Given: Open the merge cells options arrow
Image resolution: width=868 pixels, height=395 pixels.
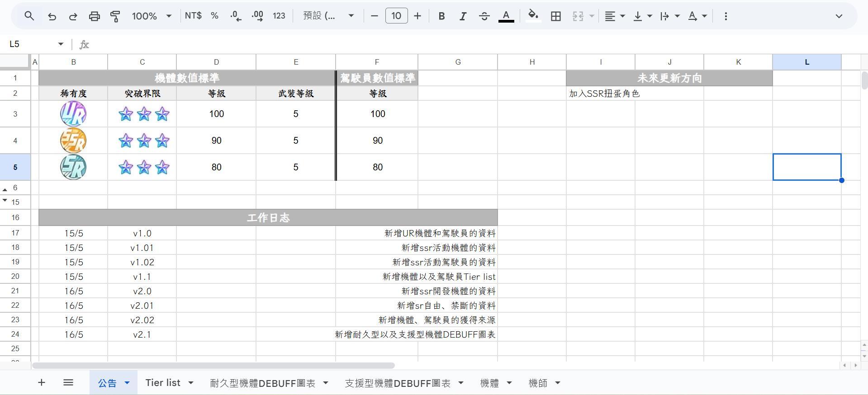Looking at the screenshot, I should tap(591, 16).
